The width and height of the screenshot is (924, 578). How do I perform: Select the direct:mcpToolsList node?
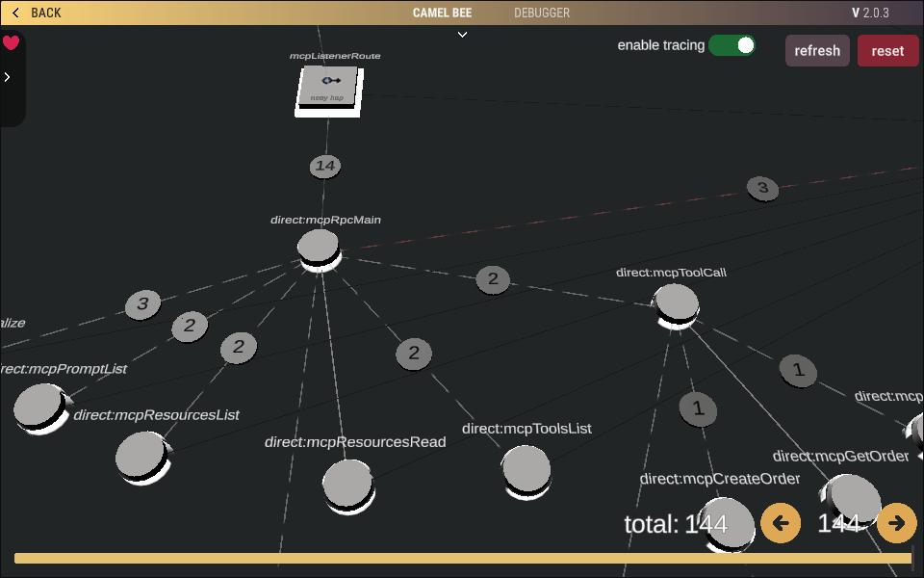(x=526, y=471)
